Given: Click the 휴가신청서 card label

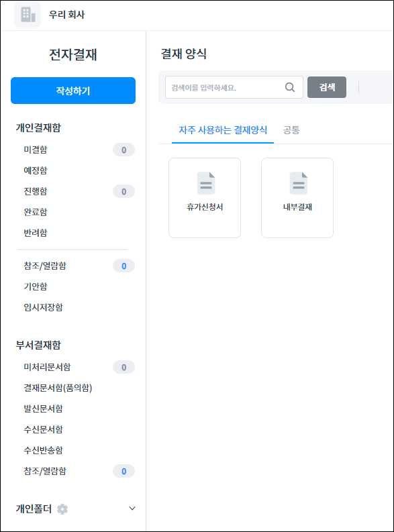Looking at the screenshot, I should pyautogui.click(x=205, y=207).
